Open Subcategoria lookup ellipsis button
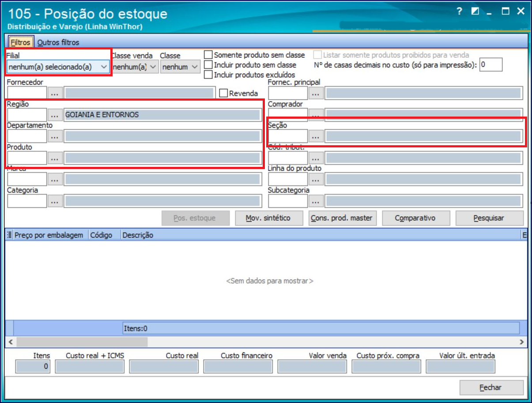This screenshot has width=532, height=403. 315,201
